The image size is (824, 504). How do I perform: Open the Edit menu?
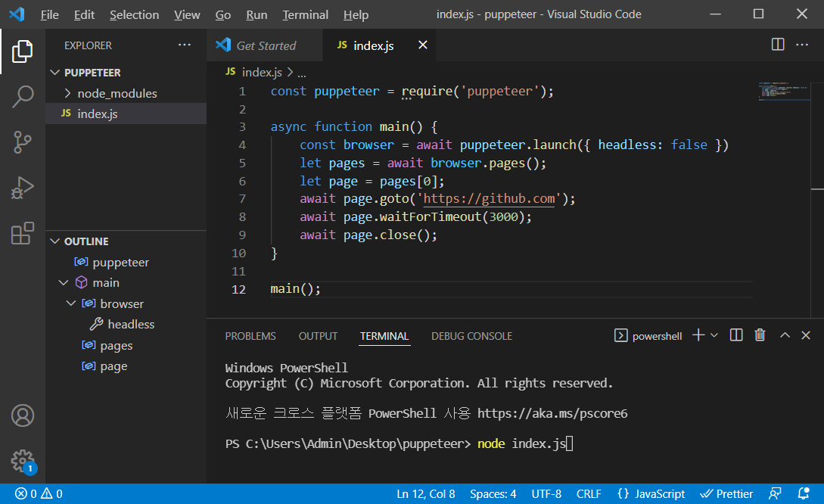84,14
